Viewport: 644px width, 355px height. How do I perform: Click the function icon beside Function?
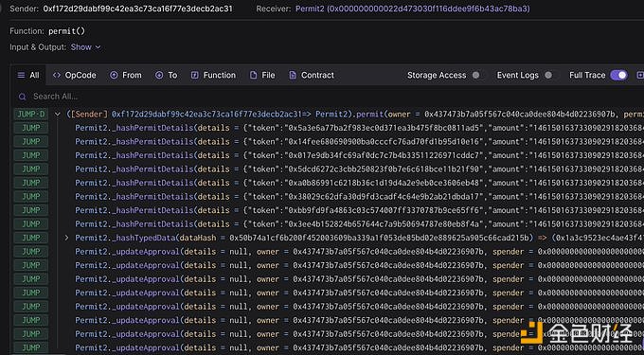(195, 75)
